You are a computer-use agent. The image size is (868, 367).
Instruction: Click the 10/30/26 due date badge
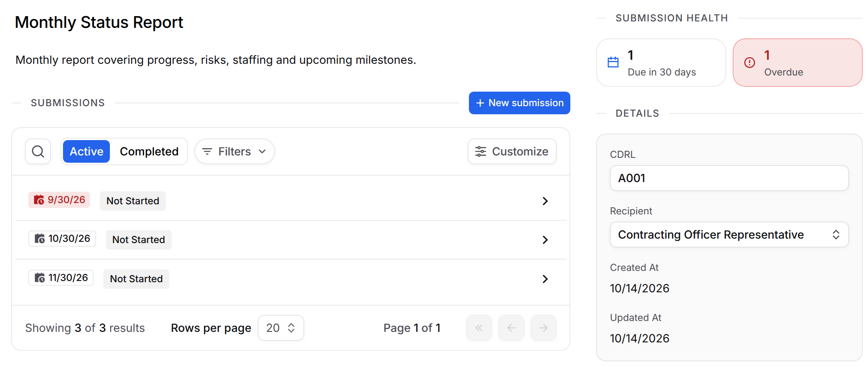62,239
